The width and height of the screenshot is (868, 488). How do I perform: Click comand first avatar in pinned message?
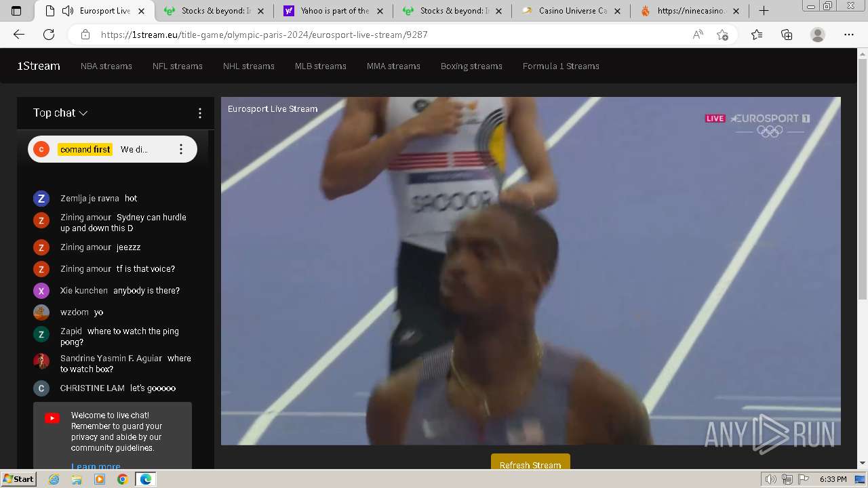pyautogui.click(x=41, y=149)
